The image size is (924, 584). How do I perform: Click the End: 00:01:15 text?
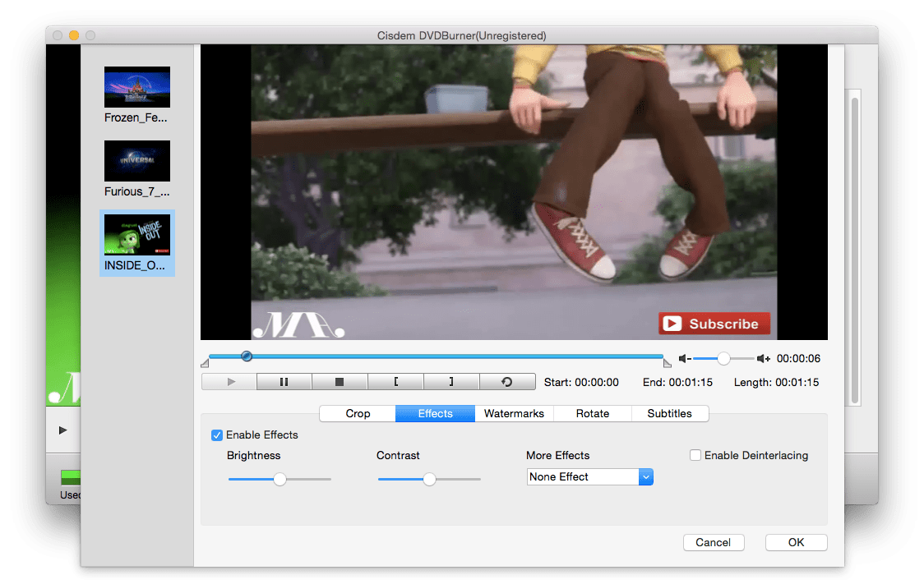point(677,382)
